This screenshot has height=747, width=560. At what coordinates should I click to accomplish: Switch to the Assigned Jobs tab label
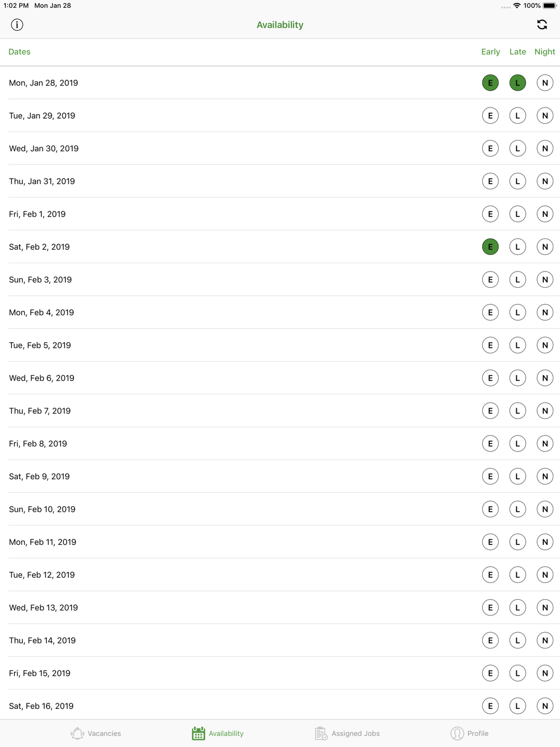pos(356,734)
